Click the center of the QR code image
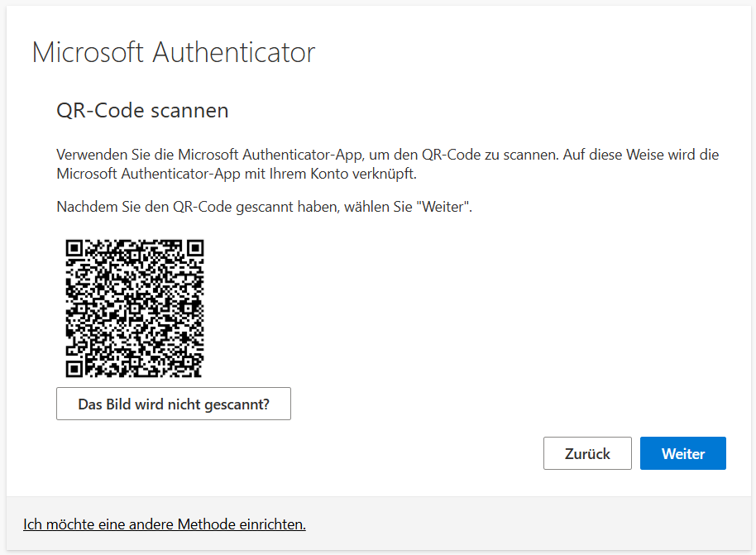This screenshot has width=756, height=555. pyautogui.click(x=135, y=309)
